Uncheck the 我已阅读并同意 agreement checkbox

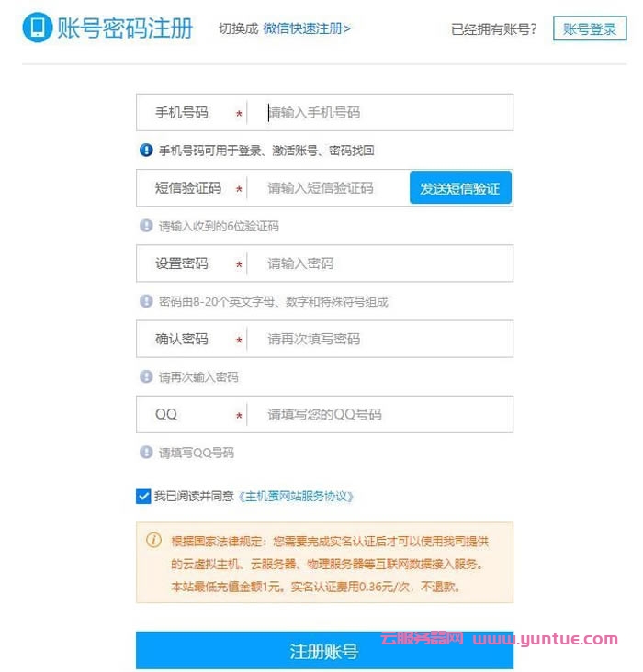pos(143,496)
